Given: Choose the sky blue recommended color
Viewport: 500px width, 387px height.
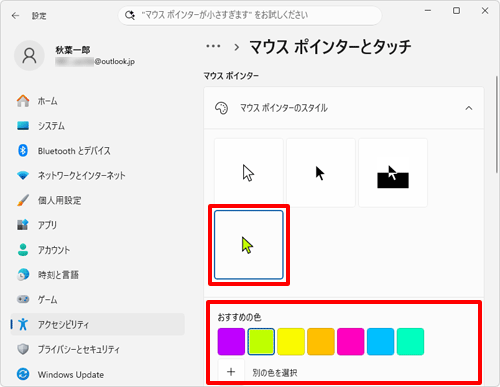Looking at the screenshot, I should [x=380, y=342].
